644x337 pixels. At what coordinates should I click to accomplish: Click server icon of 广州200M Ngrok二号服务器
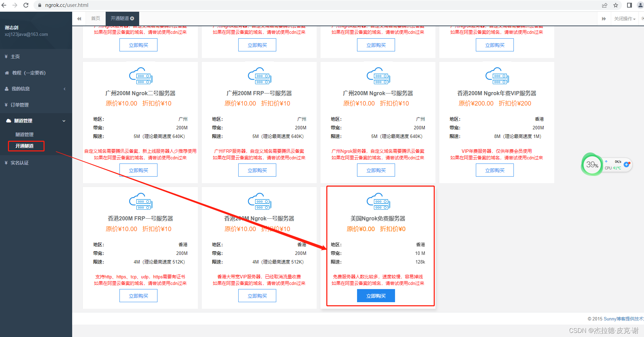tap(141, 76)
